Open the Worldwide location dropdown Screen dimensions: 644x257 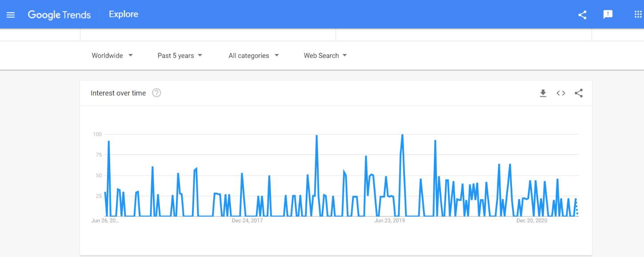pyautogui.click(x=112, y=55)
